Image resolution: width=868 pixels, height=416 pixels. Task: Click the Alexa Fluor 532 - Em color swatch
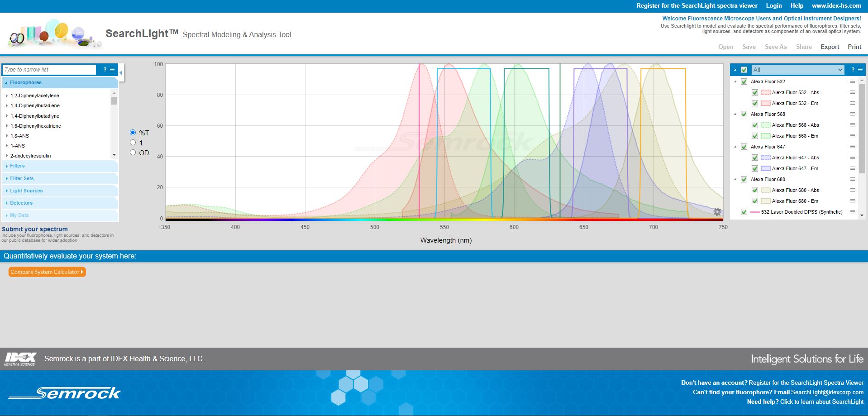pos(765,103)
